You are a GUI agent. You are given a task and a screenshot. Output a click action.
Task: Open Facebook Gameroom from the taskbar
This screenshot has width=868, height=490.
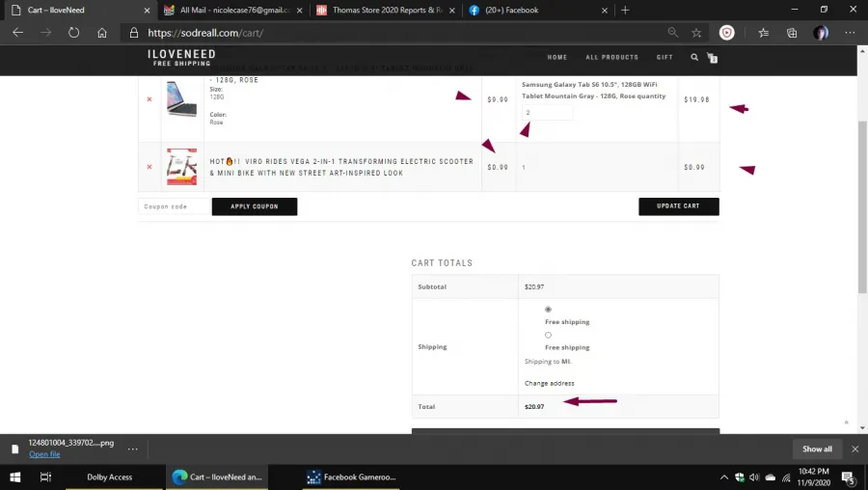[x=351, y=476]
